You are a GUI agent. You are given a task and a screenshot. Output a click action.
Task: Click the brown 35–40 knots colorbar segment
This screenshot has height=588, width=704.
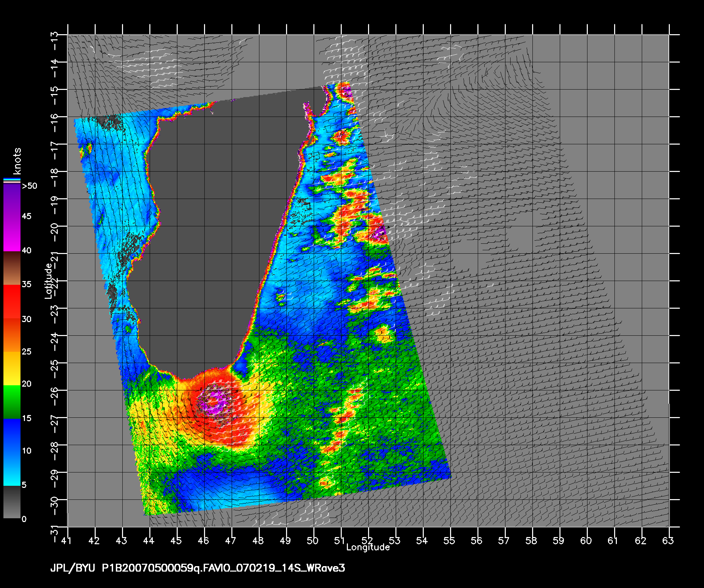click(x=12, y=268)
